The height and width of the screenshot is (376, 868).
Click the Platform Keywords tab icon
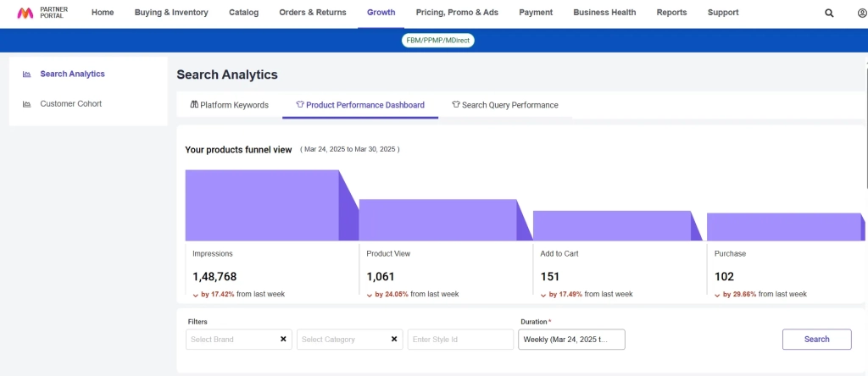pos(194,105)
